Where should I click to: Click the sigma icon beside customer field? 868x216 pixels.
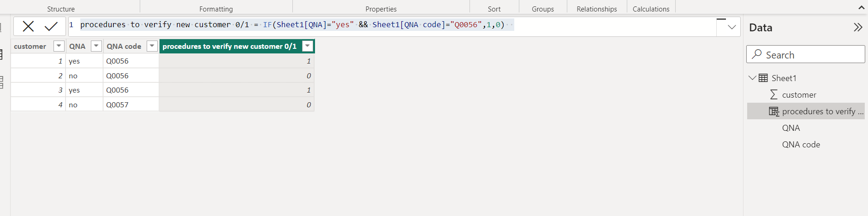click(x=774, y=95)
